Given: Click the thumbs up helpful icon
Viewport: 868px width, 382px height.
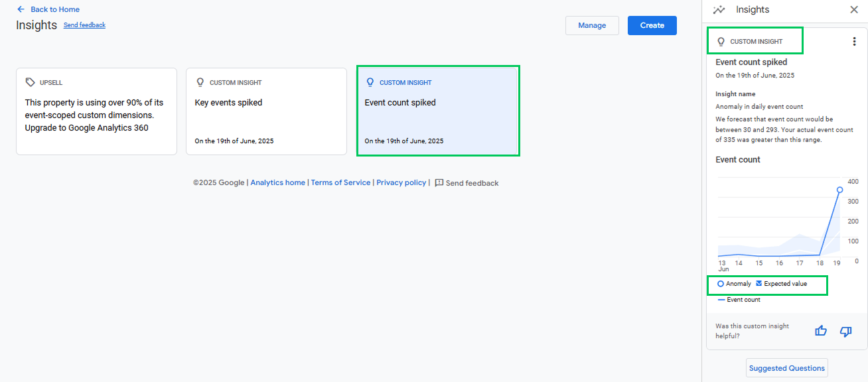Looking at the screenshot, I should 821,330.
